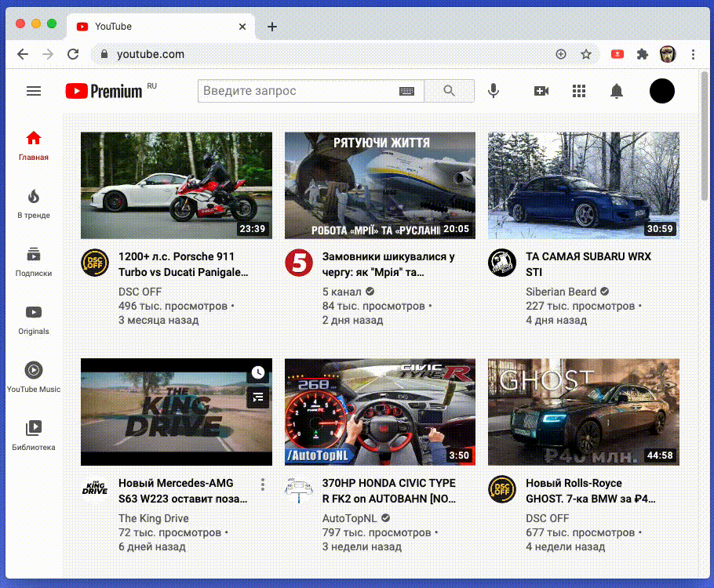Viewport: 714px width, 588px height.
Task: Open Chrome's three-dot menu
Action: [694, 54]
